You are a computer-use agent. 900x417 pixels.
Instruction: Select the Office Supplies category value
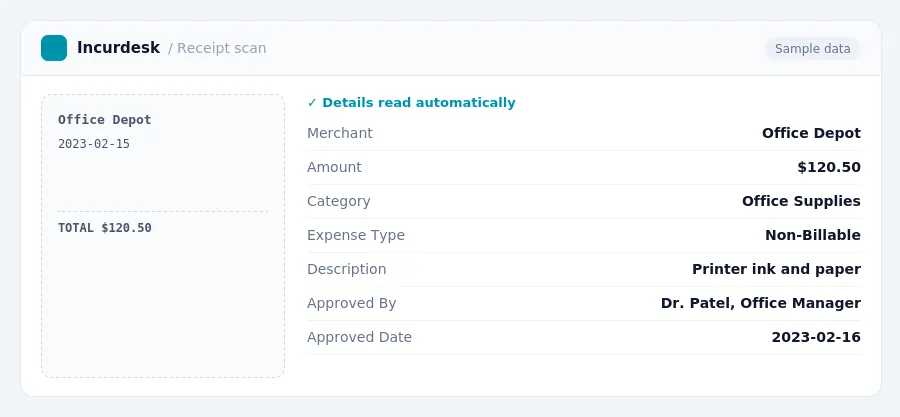801,201
